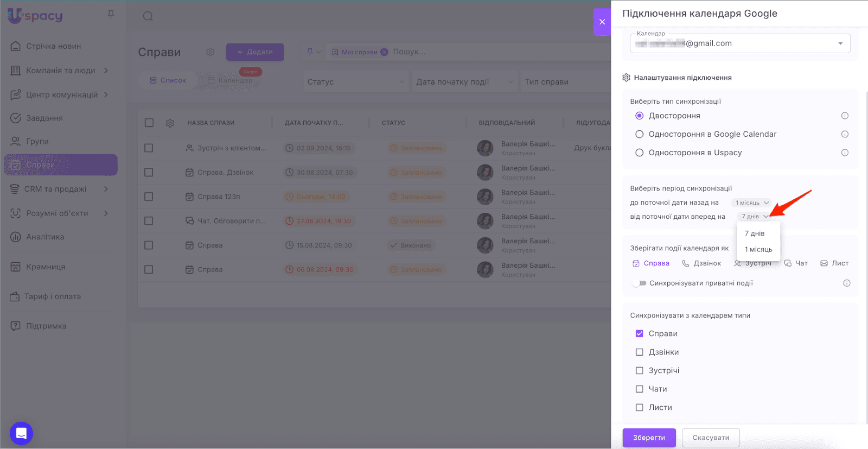Remove the Мої справи filter chip
Image resolution: width=868 pixels, height=449 pixels.
click(384, 52)
